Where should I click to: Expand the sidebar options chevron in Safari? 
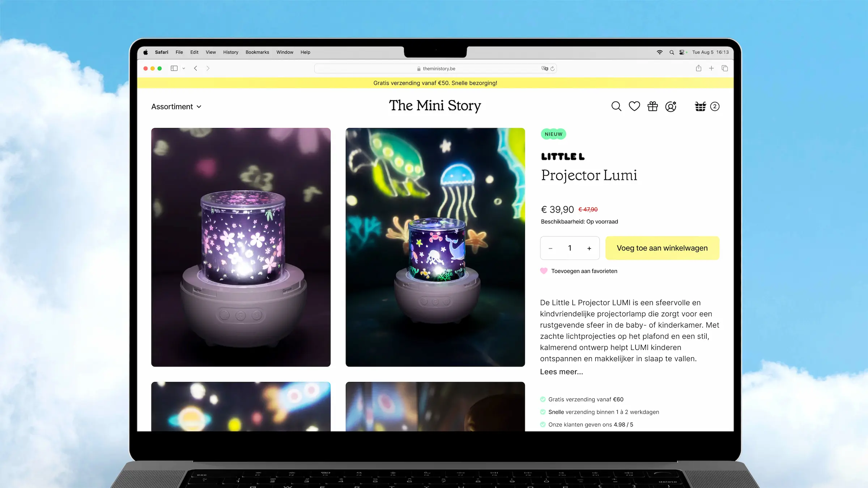click(x=184, y=68)
